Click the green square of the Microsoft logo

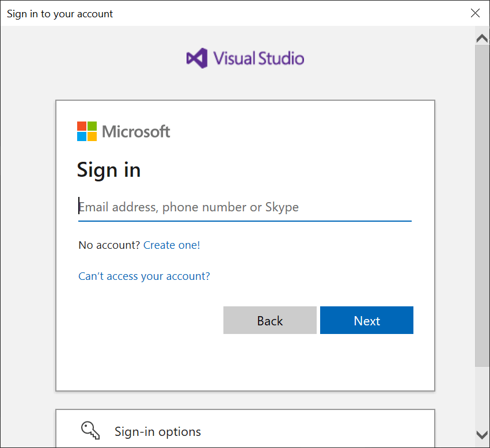[x=92, y=126]
